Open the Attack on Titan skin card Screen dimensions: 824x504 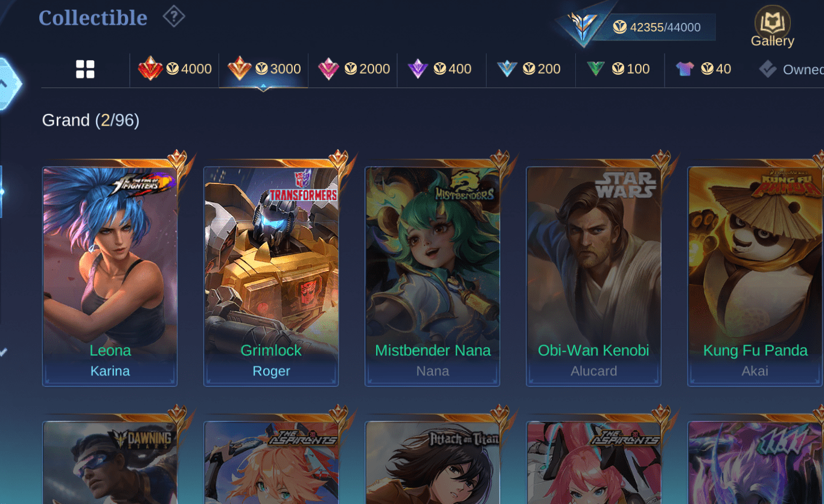coord(432,463)
